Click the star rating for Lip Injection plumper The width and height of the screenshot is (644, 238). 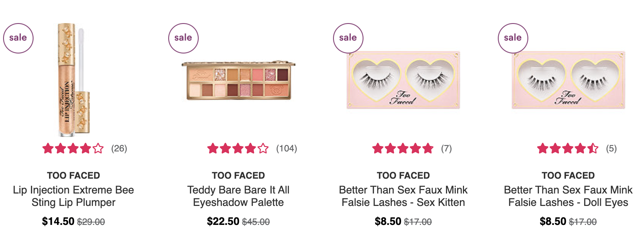(73, 149)
